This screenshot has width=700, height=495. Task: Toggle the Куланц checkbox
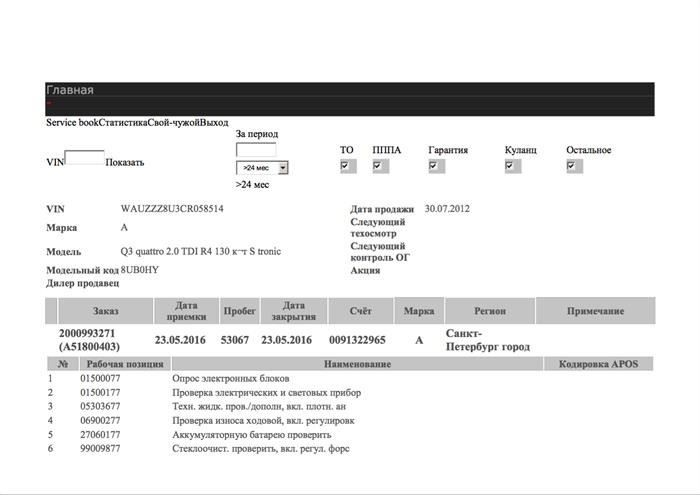tap(511, 166)
